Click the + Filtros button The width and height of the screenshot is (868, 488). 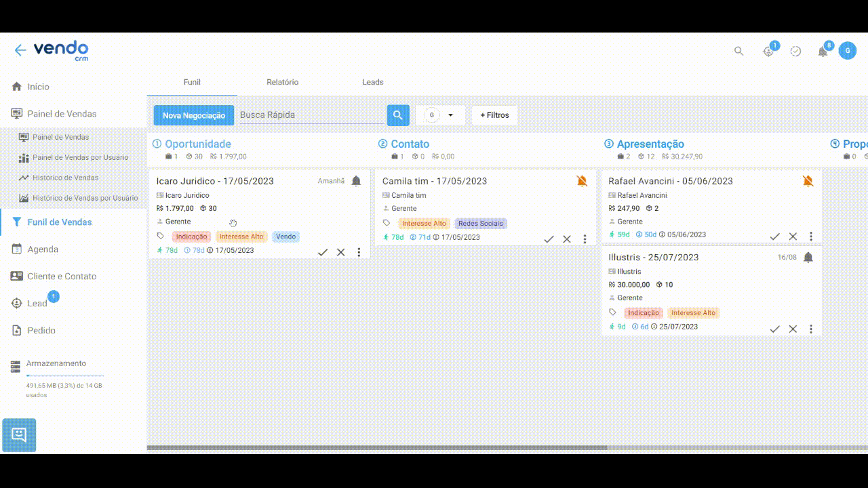[x=494, y=115]
